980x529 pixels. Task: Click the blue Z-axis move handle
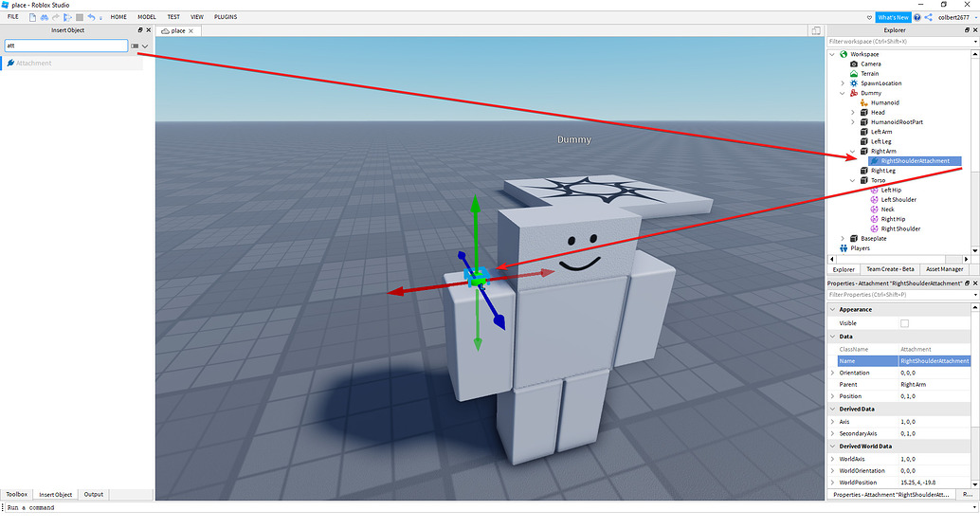(x=499, y=322)
